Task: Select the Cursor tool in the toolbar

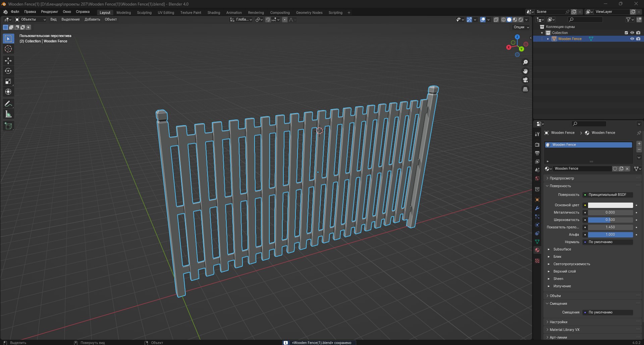Action: coord(8,49)
